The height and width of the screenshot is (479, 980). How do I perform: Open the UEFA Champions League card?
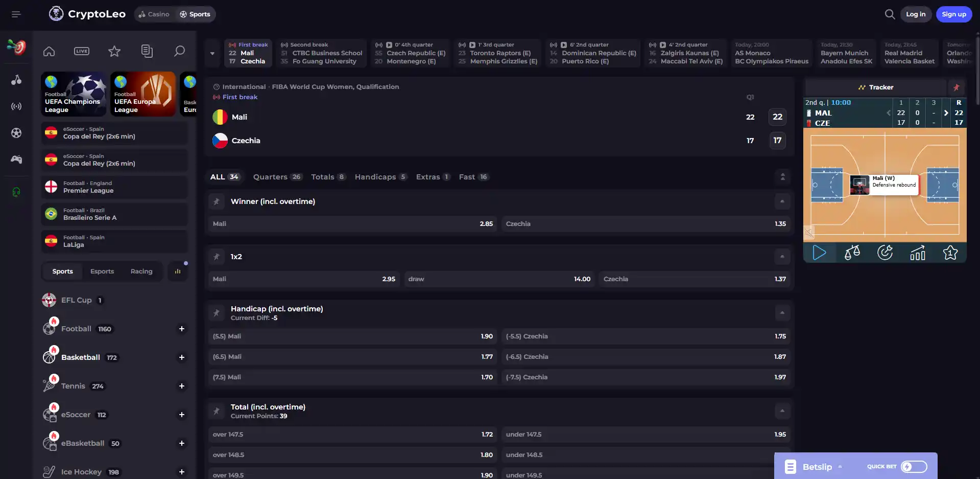(74, 94)
